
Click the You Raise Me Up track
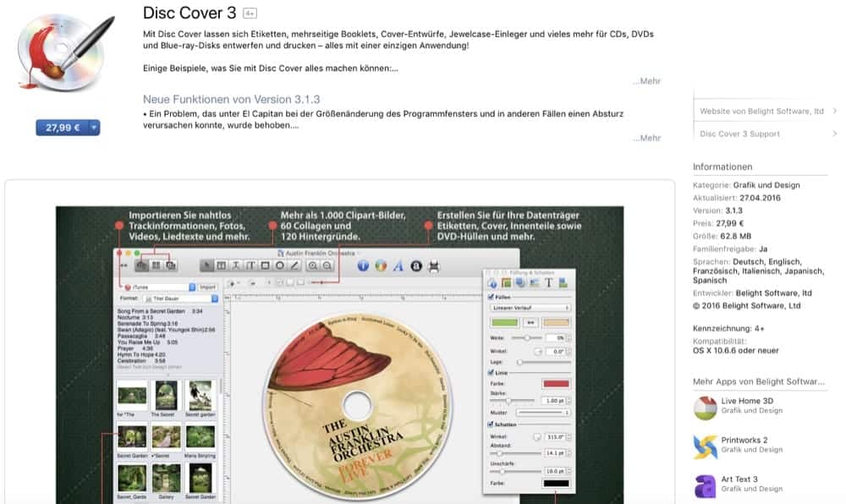(x=147, y=342)
